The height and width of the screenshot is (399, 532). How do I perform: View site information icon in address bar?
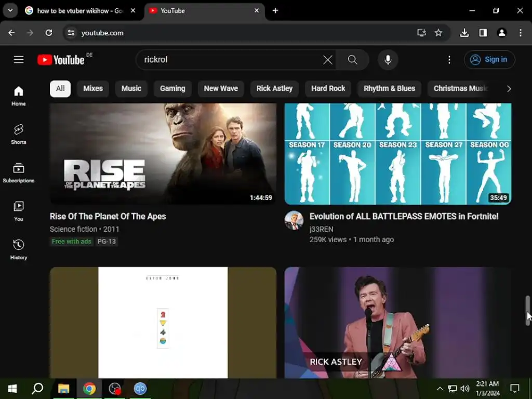pos(71,33)
